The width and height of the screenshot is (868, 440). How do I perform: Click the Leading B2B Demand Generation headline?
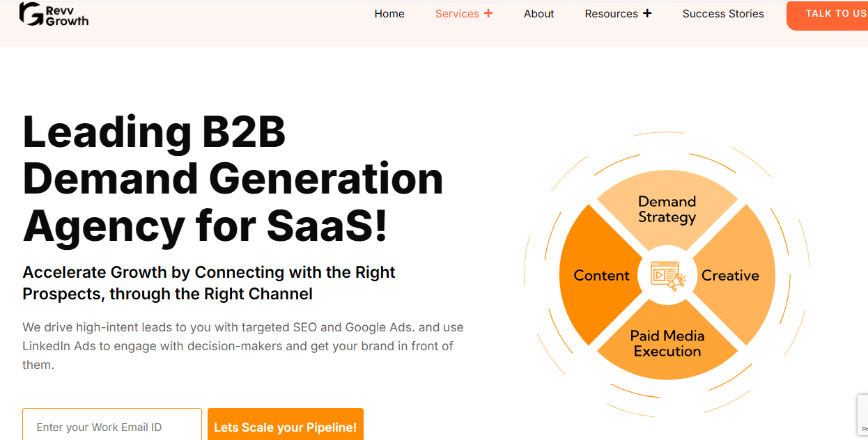[x=233, y=178]
